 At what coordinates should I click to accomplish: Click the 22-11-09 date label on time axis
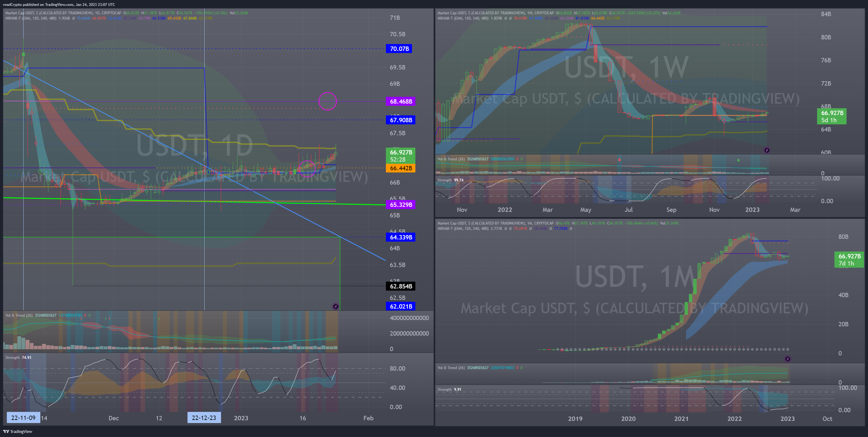23,418
